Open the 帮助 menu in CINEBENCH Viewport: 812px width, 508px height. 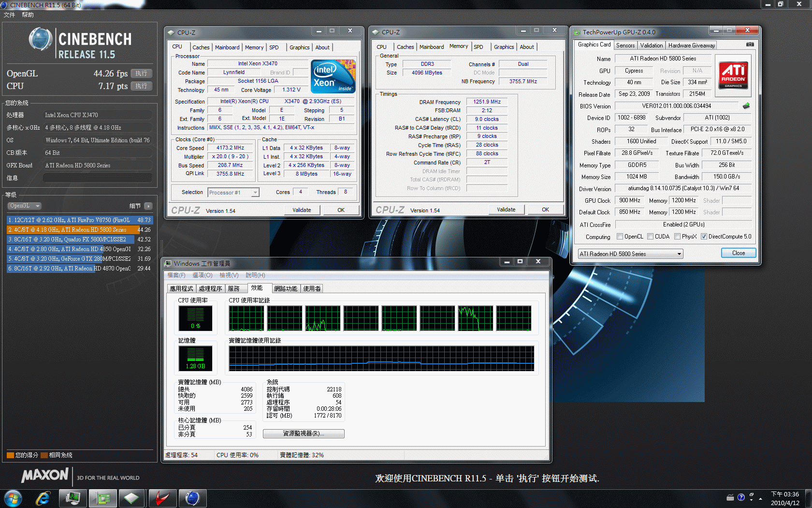click(28, 15)
